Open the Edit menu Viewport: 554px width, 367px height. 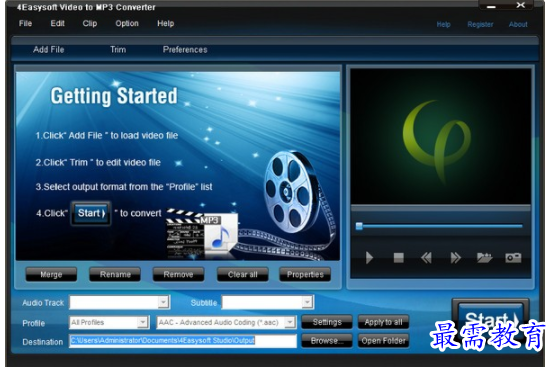tap(58, 24)
